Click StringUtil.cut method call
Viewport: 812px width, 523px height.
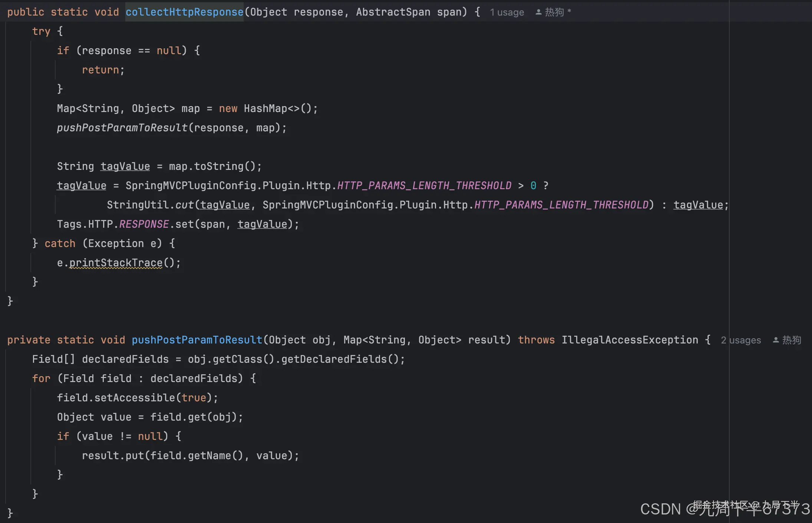click(x=184, y=205)
